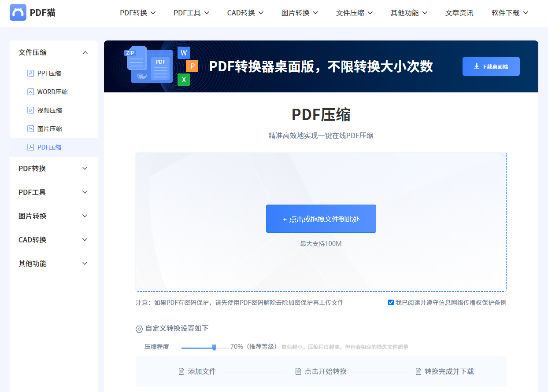Select 视频压缩 in sidebar

(54, 110)
